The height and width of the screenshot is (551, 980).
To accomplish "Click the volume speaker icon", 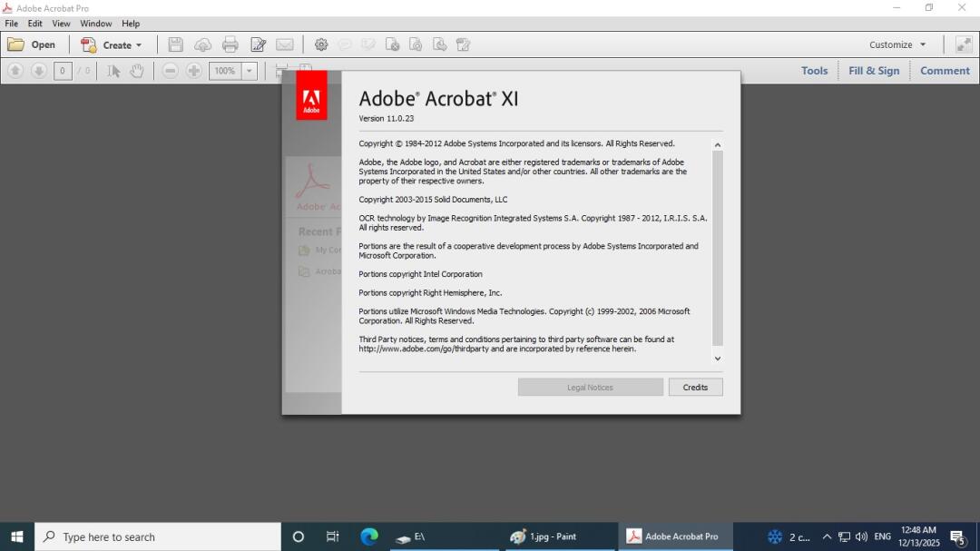I will pyautogui.click(x=862, y=536).
